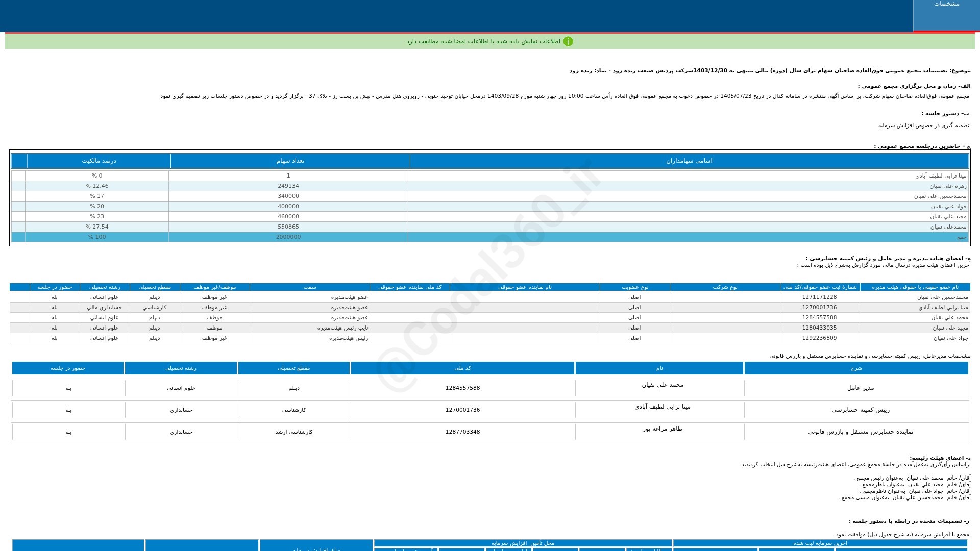
Task: Select national code 1280433035
Action: (x=820, y=328)
